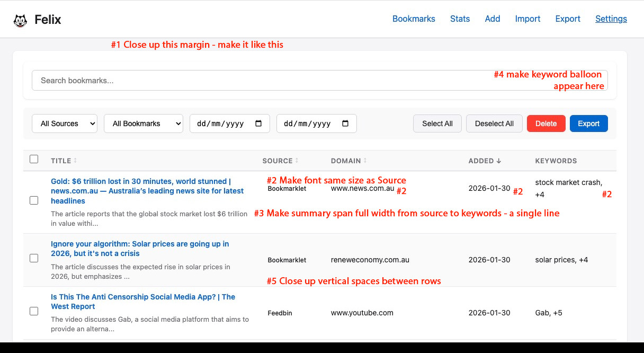Viewport: 644px width, 353px height.
Task: Select the solar prices bookmark checkbox
Action: point(34,258)
